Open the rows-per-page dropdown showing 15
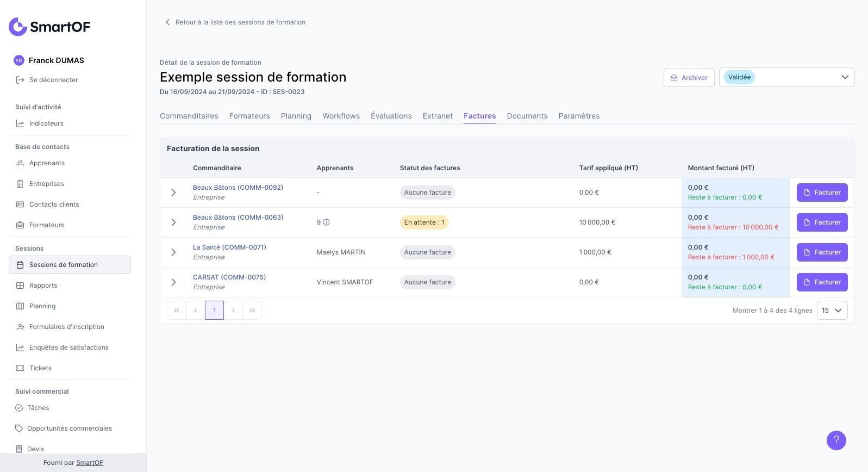 (x=832, y=310)
